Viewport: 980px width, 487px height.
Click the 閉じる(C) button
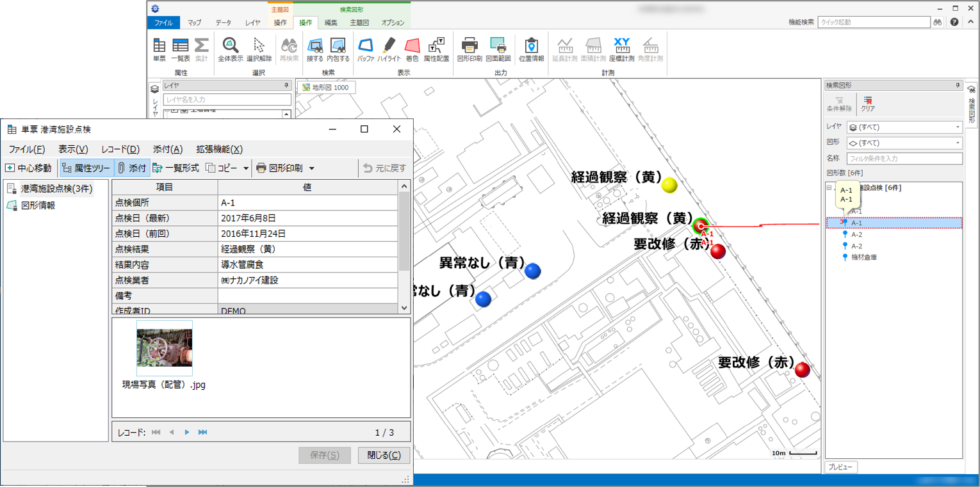point(384,455)
